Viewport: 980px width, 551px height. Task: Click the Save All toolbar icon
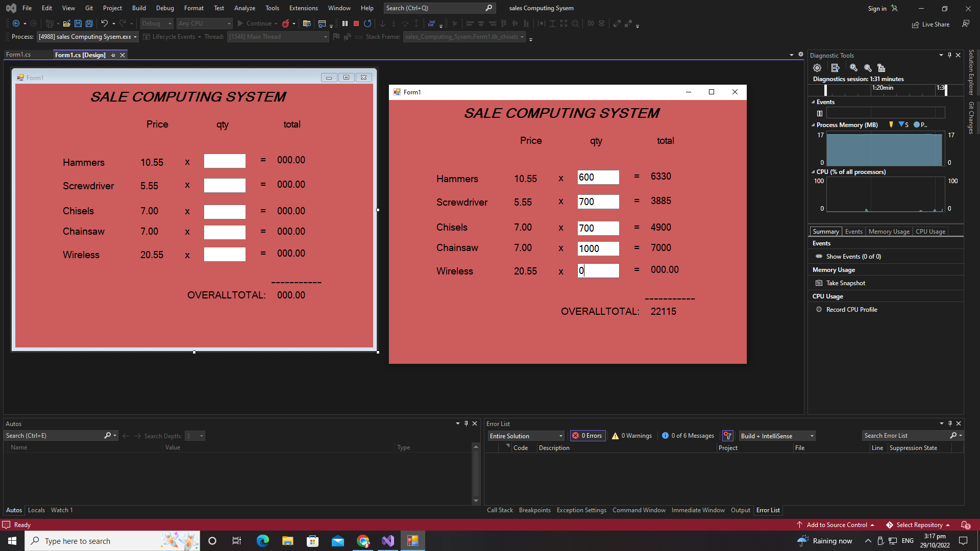pyautogui.click(x=89, y=23)
